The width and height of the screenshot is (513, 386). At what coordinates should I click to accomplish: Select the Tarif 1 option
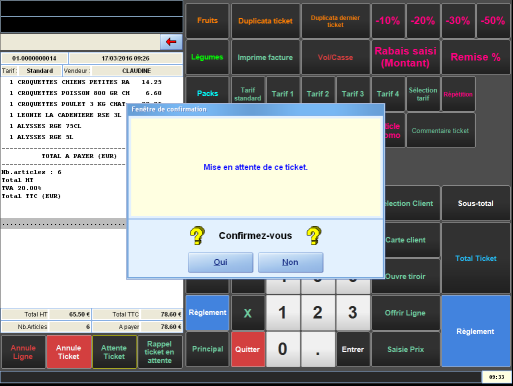pyautogui.click(x=283, y=94)
